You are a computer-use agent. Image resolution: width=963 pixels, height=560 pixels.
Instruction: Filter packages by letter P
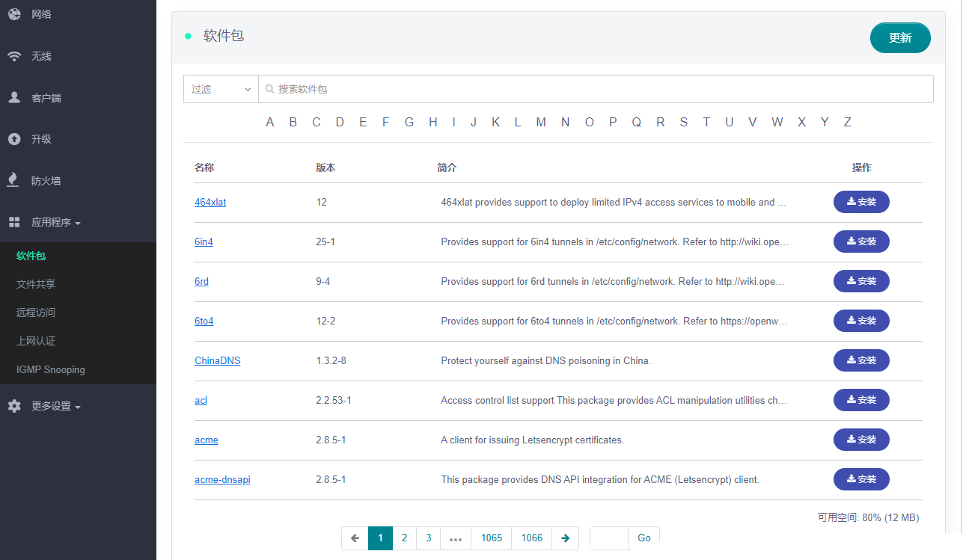(x=613, y=122)
